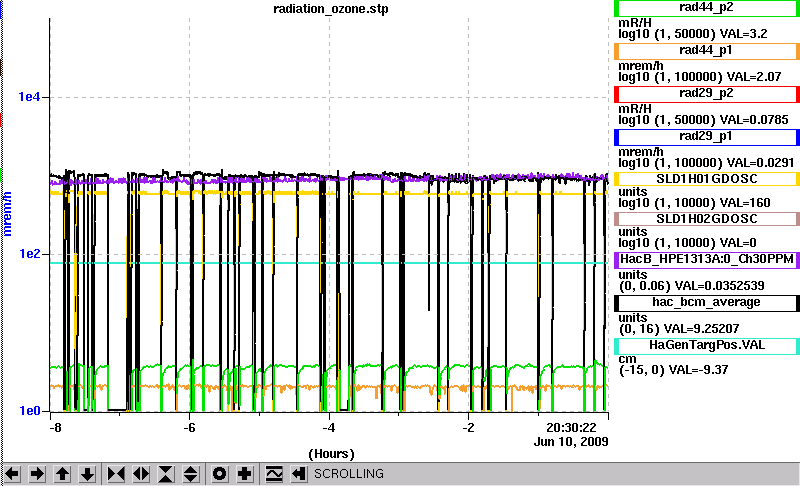This screenshot has height=486, width=800.
Task: Click the hac_bcm_average 'VAL=9.25207' readout
Action: coord(702,329)
